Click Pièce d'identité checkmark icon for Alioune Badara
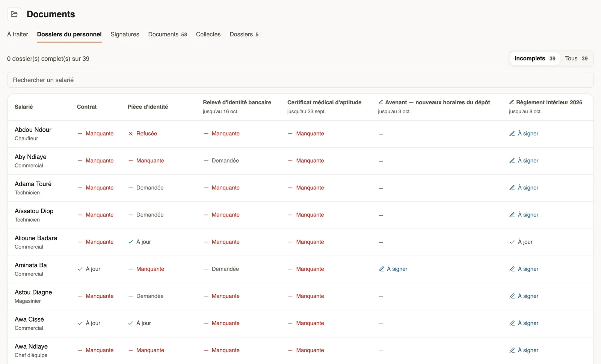This screenshot has height=364, width=601. coord(131,242)
